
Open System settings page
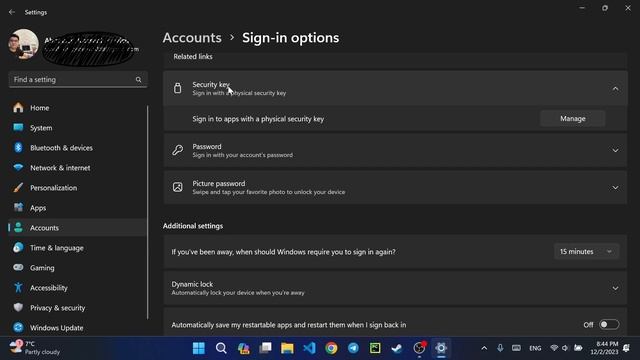(x=78, y=128)
